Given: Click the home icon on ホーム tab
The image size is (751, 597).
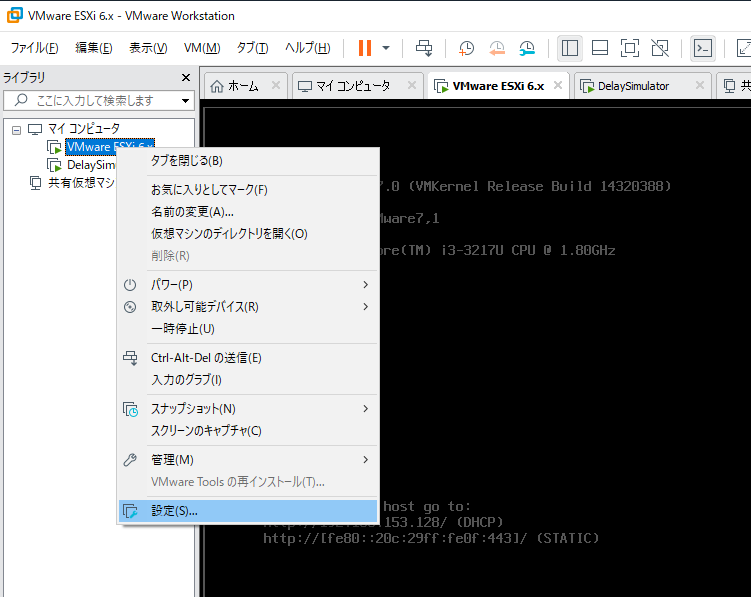Looking at the screenshot, I should click(217, 86).
